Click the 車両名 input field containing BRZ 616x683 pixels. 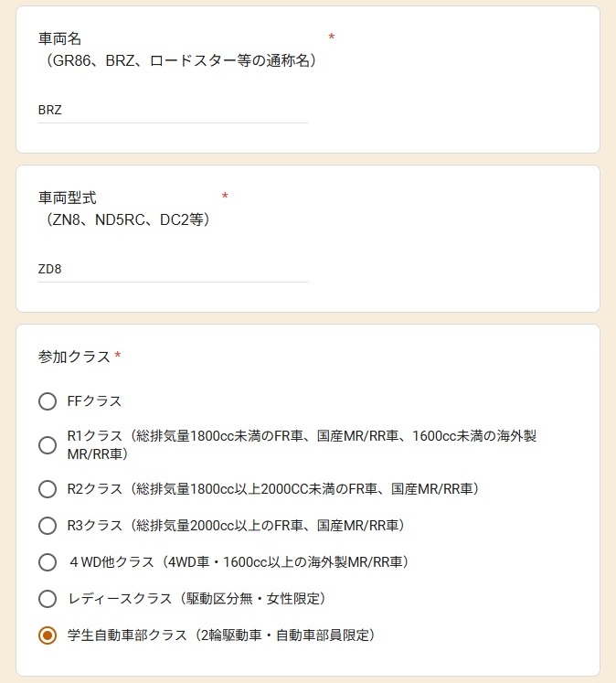click(x=172, y=111)
